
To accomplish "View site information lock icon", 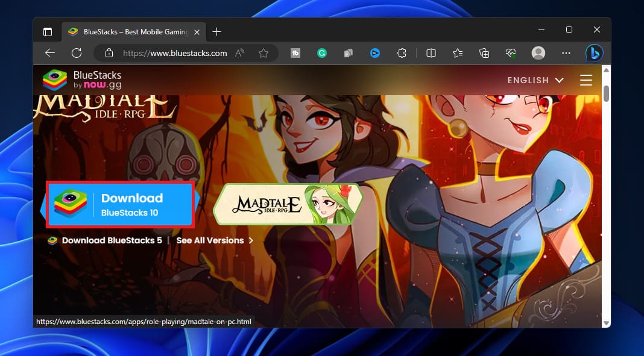I will click(x=109, y=53).
